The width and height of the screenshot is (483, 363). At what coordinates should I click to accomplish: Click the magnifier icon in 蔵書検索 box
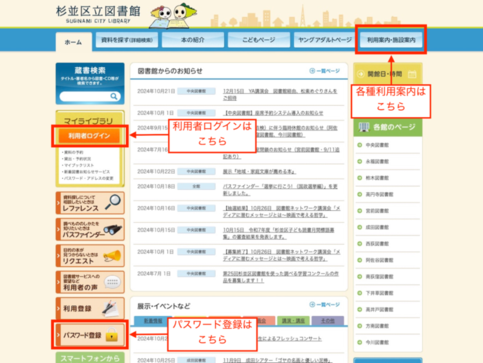tap(114, 96)
